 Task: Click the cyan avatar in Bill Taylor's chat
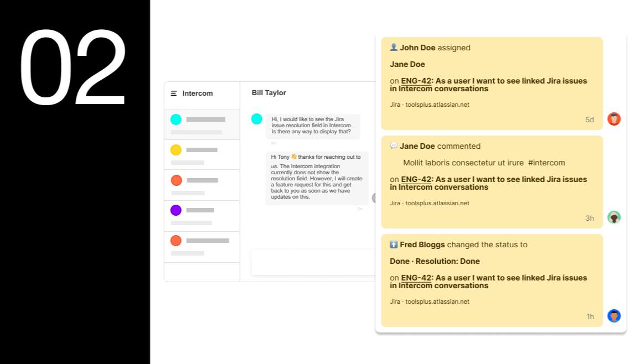(x=257, y=119)
